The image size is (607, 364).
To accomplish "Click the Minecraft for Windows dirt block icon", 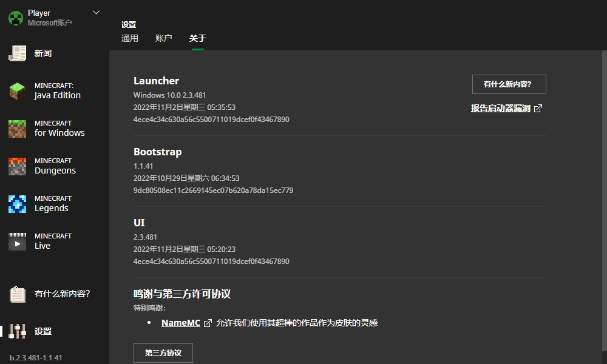I will [x=18, y=129].
